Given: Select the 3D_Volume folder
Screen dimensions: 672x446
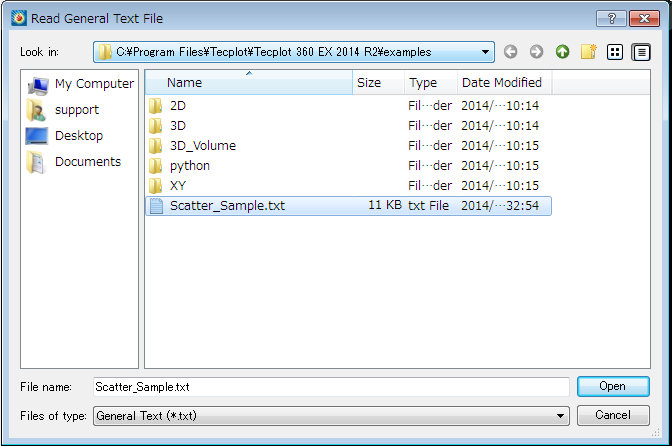Looking at the screenshot, I should [x=348, y=146].
